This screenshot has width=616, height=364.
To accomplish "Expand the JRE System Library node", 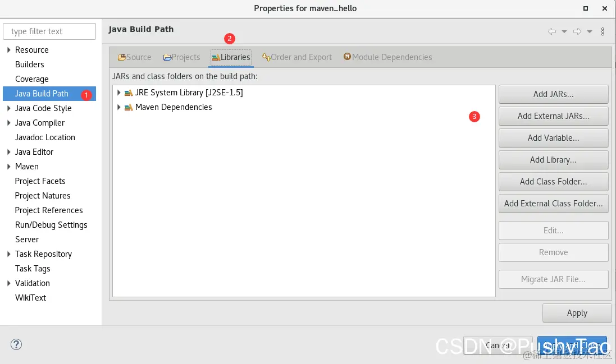I will coord(118,93).
